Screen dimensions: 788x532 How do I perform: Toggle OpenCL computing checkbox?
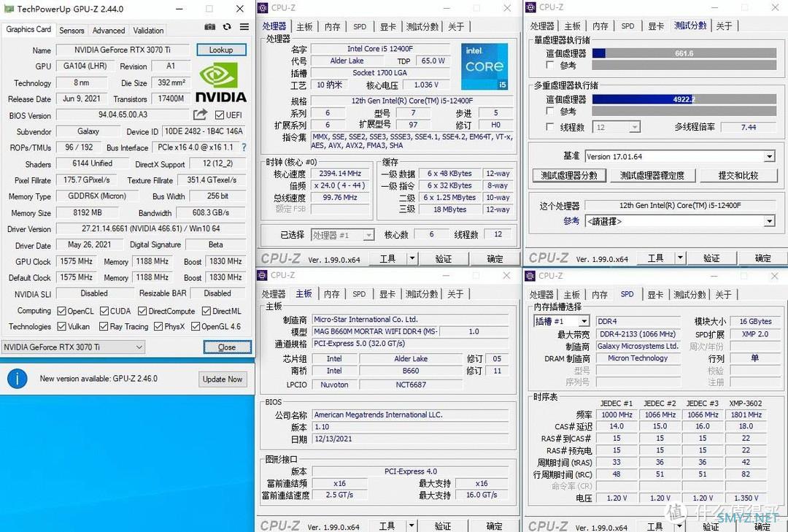(x=61, y=312)
